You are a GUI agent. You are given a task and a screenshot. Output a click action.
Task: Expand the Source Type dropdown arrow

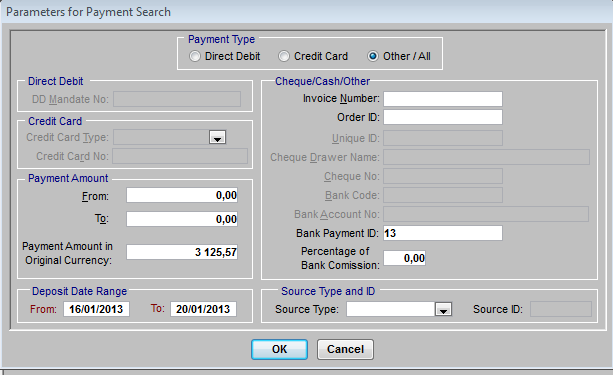coord(443,309)
